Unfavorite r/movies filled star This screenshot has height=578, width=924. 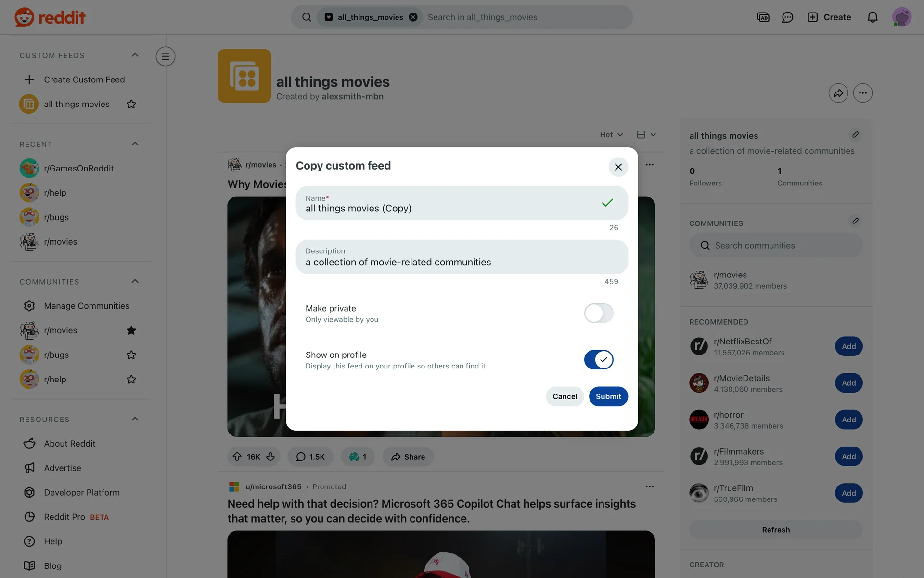[131, 330]
